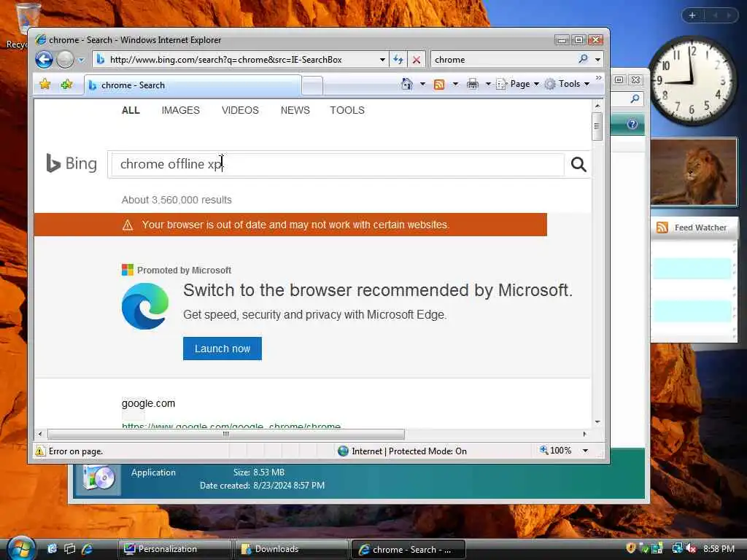
Task: Click the Add to Favorites icon
Action: (x=66, y=85)
